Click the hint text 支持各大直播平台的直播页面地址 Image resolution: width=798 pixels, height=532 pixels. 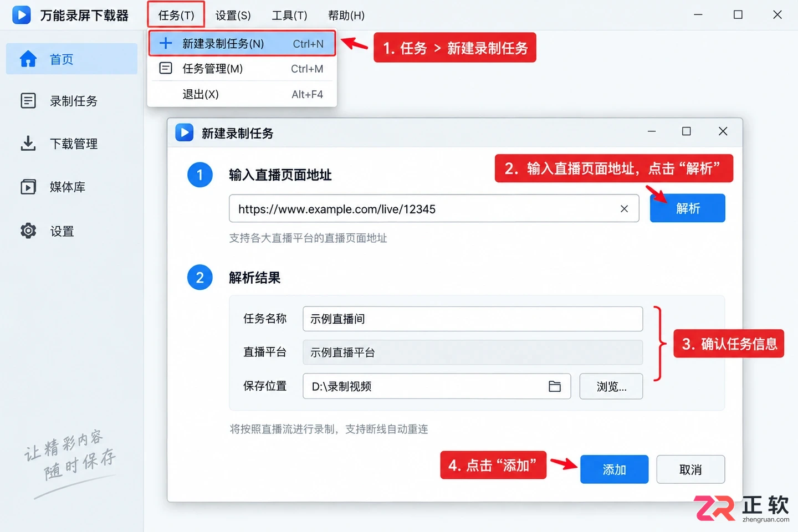point(308,238)
